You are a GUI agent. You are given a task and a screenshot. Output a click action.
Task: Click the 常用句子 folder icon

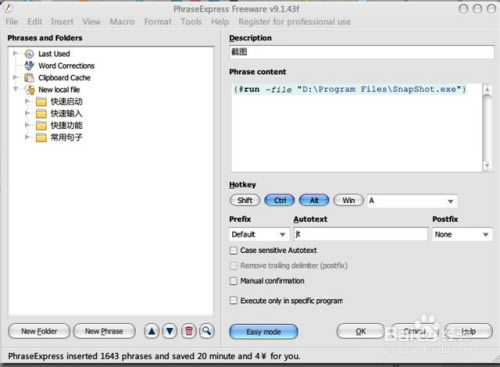(41, 137)
